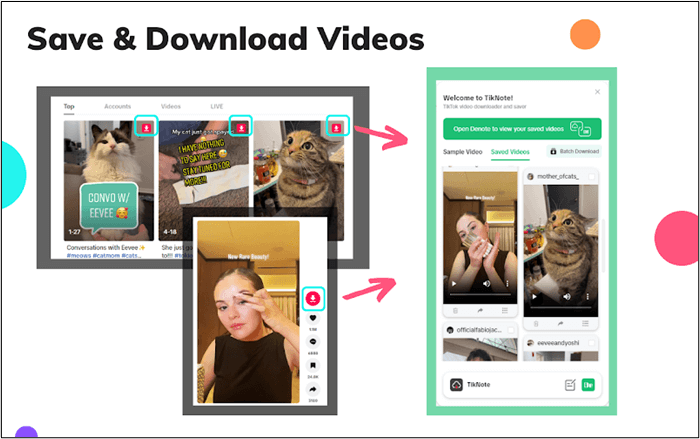
Task: Tick the checkbox on mother_ofcats_ video card
Action: (593, 177)
